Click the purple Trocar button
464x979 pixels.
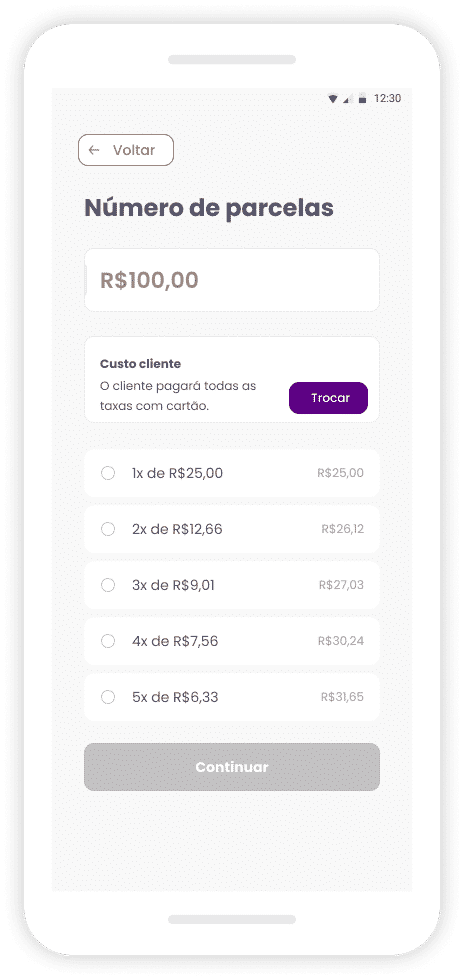[x=328, y=398]
